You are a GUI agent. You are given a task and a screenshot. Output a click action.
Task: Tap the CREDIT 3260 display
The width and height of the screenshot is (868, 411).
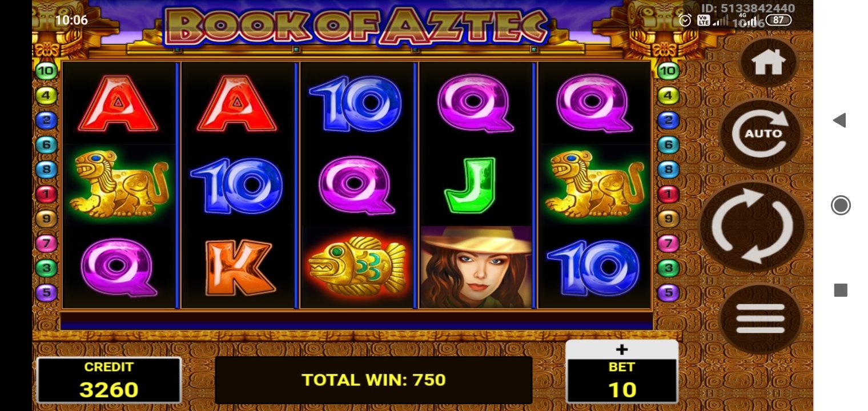(109, 380)
